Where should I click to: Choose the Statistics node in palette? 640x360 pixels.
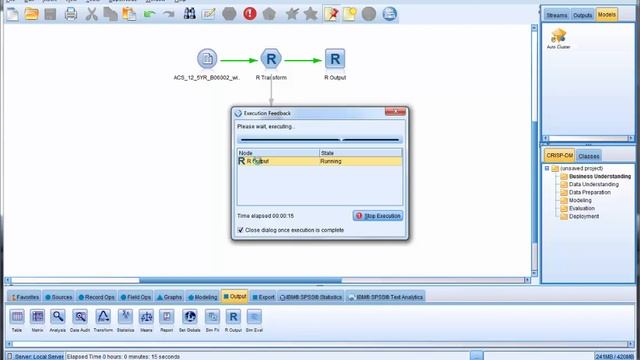click(x=125, y=317)
